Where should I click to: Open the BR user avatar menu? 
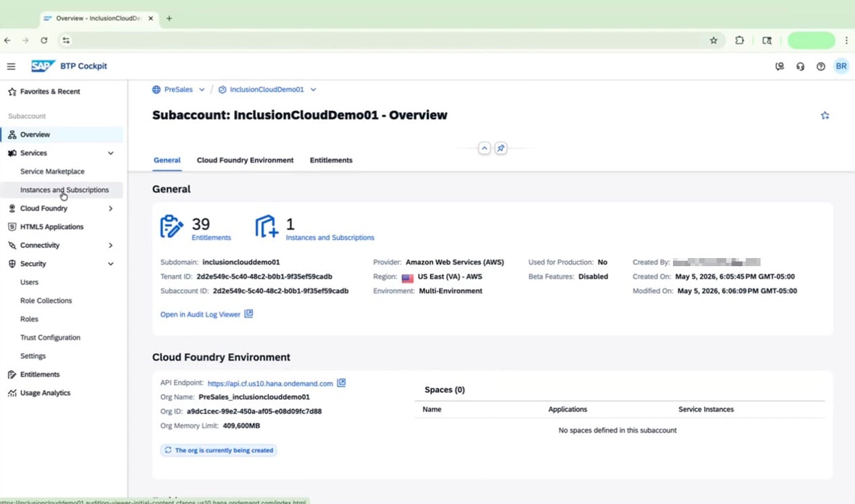841,66
